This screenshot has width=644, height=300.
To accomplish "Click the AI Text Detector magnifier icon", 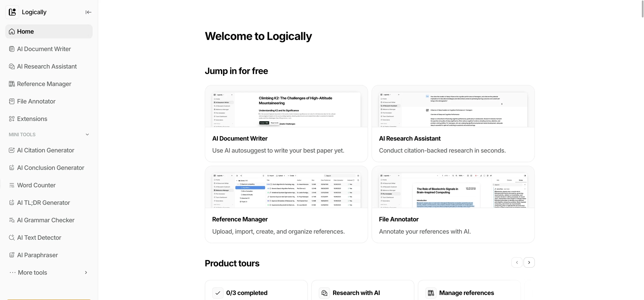I will [12, 238].
